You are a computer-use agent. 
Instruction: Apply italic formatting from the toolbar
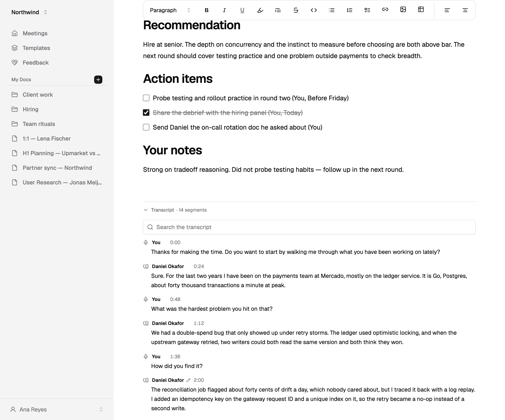pos(224,10)
